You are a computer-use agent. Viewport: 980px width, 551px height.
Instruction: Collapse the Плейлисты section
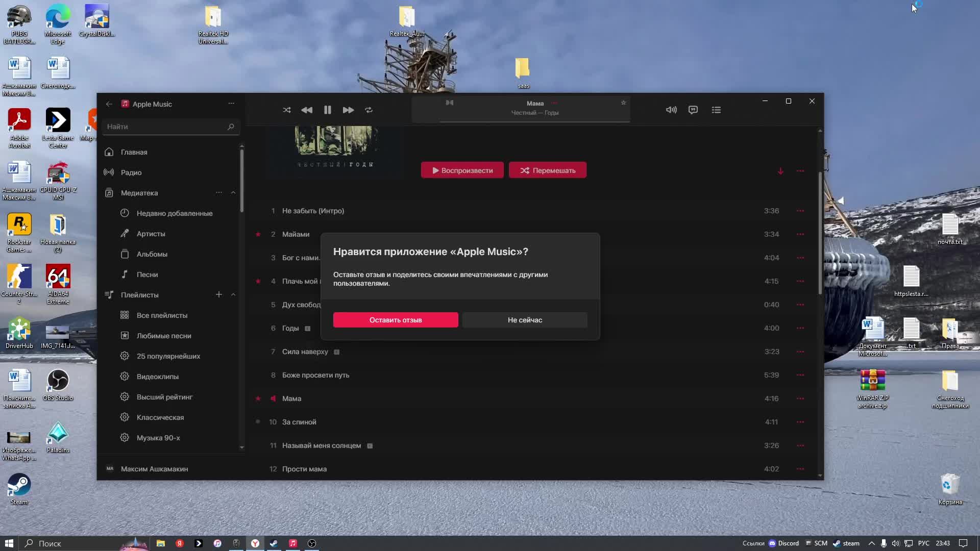coord(233,295)
